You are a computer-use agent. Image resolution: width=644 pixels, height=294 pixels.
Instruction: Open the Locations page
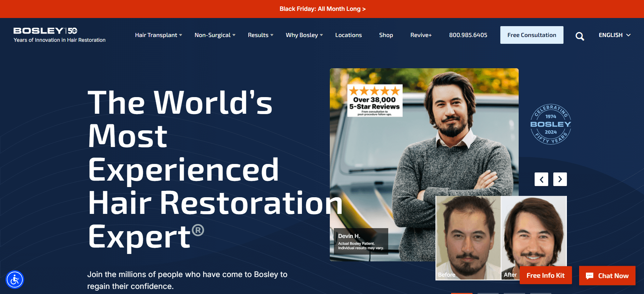(x=348, y=35)
